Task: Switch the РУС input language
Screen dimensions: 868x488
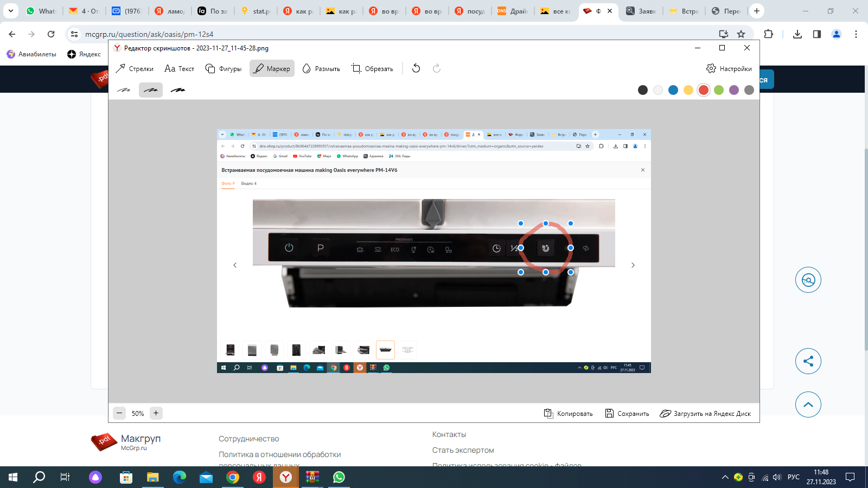Action: 794,477
